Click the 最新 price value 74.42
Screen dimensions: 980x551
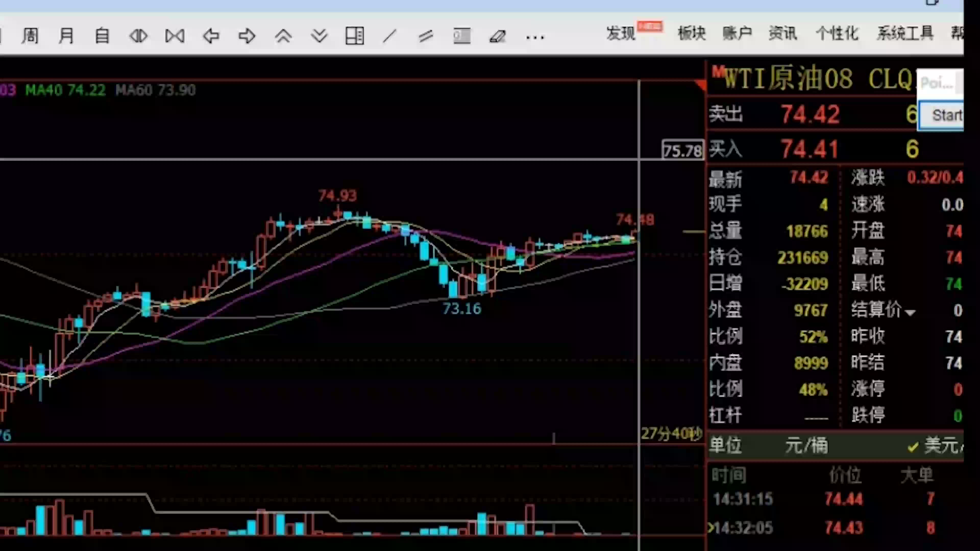pos(809,178)
